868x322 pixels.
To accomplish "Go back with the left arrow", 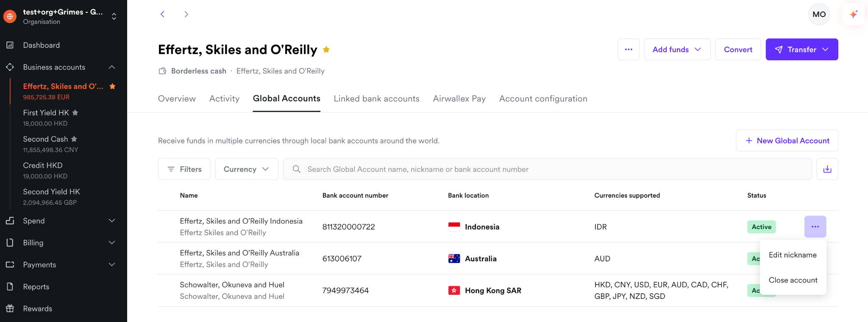I will 162,14.
